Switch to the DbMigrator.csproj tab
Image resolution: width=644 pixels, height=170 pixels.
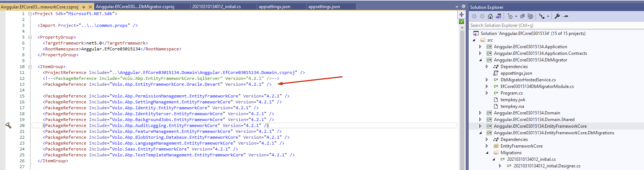point(135,7)
